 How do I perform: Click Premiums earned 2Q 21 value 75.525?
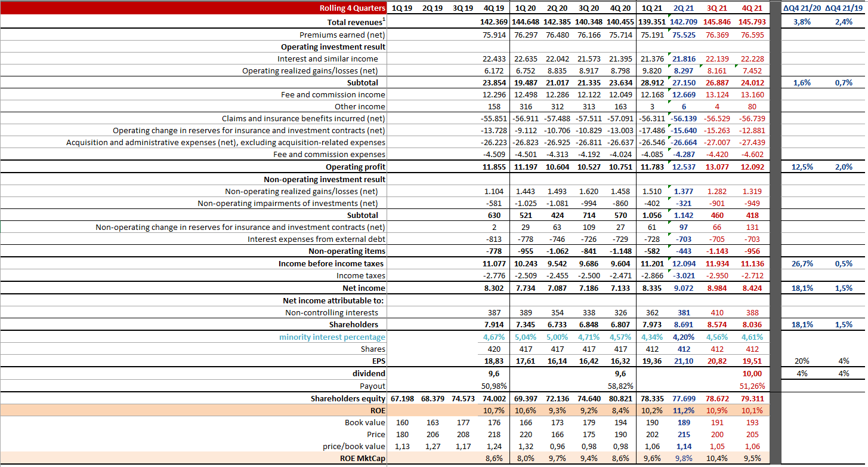(684, 35)
